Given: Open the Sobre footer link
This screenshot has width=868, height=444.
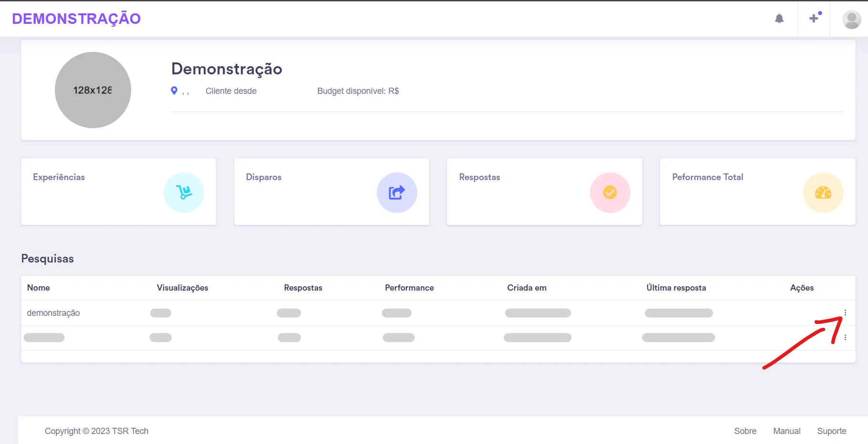Looking at the screenshot, I should [745, 431].
